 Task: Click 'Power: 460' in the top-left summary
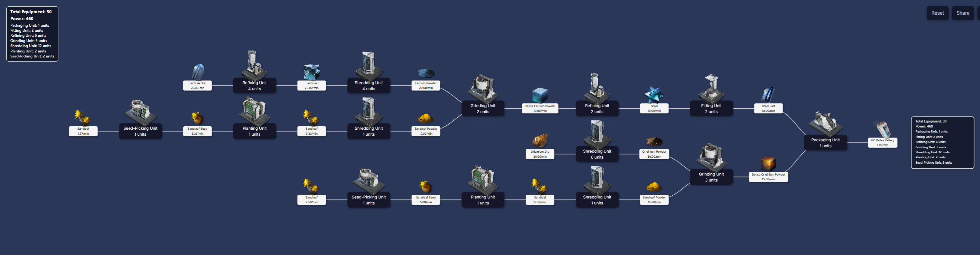tap(22, 19)
